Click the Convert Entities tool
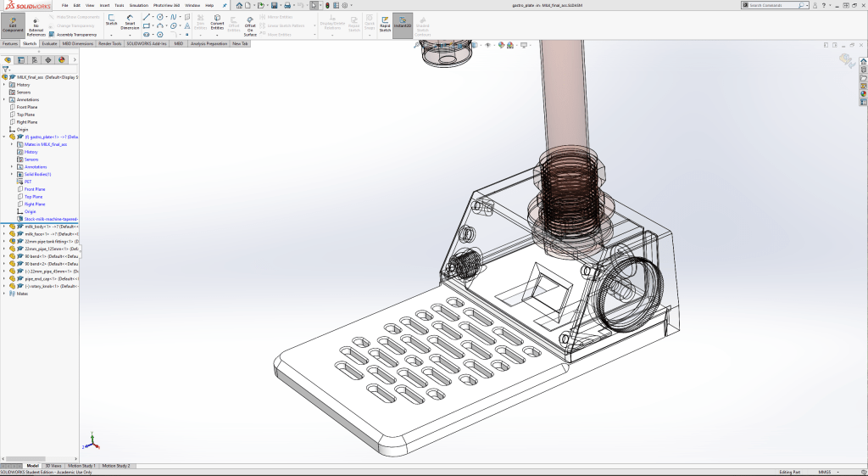This screenshot has height=476, width=868. [x=217, y=22]
